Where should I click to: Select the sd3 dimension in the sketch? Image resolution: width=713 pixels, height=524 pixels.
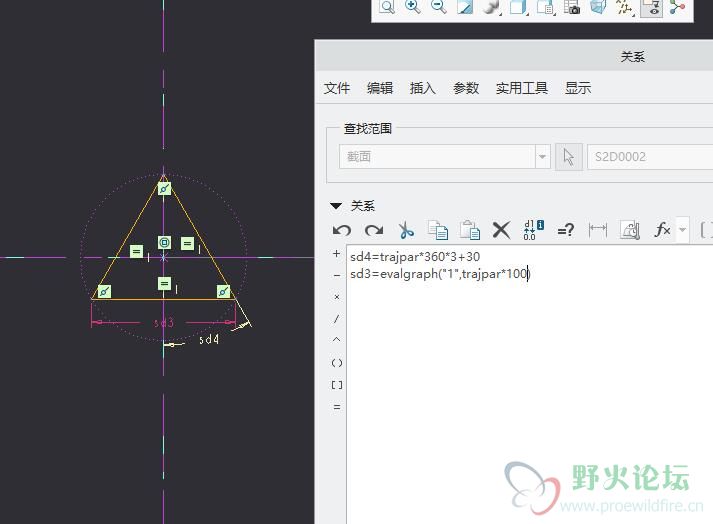point(164,323)
